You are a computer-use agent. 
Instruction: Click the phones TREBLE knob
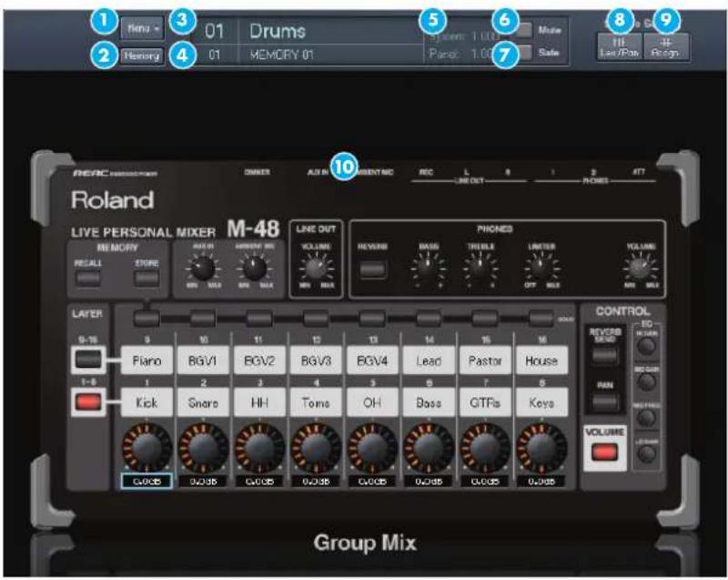(x=480, y=268)
